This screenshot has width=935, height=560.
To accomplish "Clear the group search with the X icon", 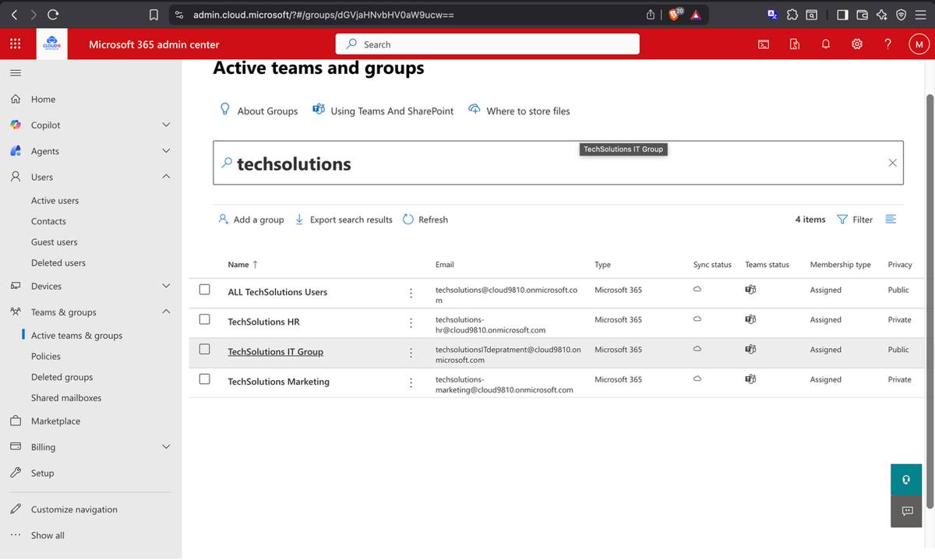I will point(892,163).
